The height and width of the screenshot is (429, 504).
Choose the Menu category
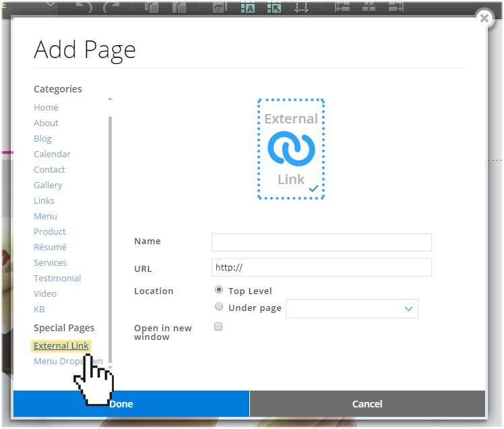pyautogui.click(x=45, y=216)
